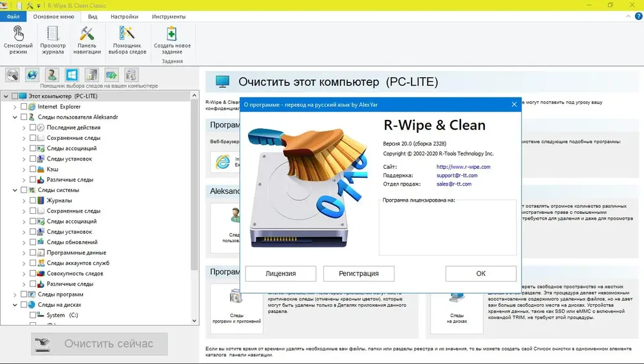Image resolution: width=644 pixels, height=364 pixels.
Task: Tick the Журналы checkbox
Action: coord(33,200)
